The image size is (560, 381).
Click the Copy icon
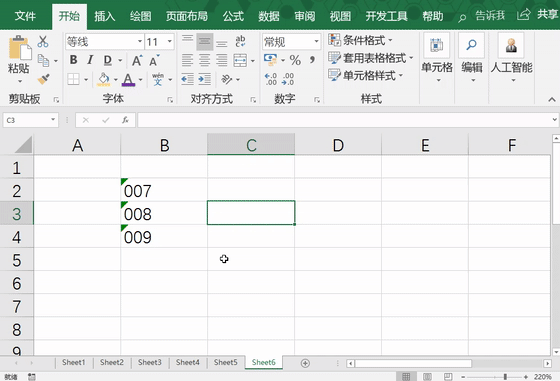tap(43, 61)
